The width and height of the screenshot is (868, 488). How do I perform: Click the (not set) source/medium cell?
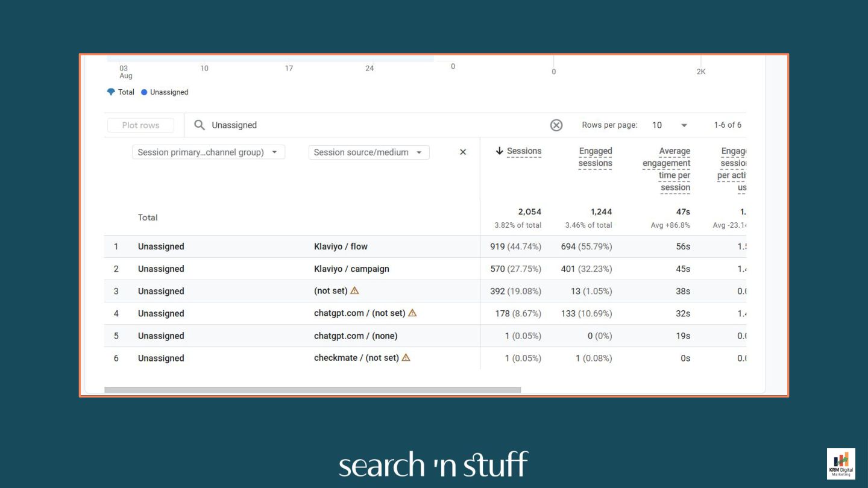click(330, 291)
